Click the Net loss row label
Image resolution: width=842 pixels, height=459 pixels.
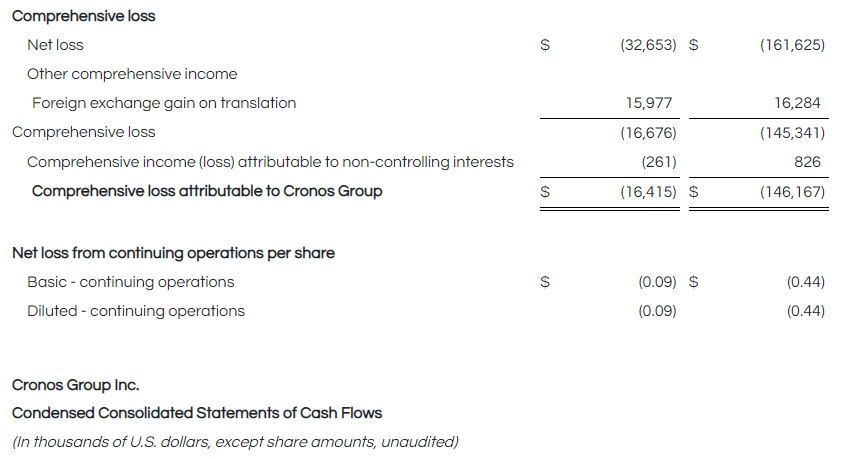(x=55, y=45)
